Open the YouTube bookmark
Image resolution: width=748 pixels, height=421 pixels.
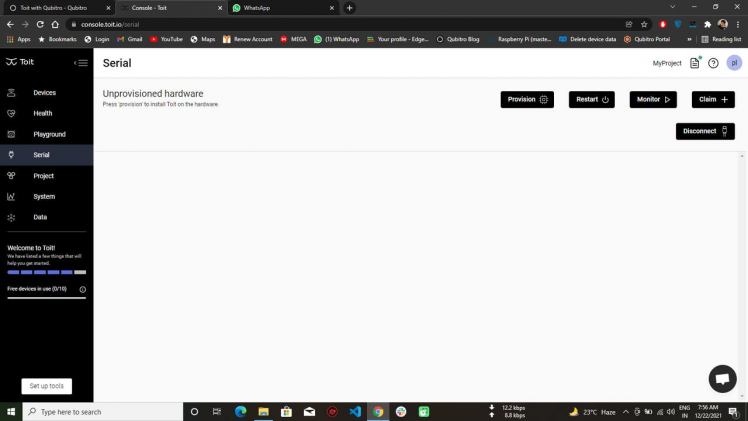pyautogui.click(x=166, y=39)
